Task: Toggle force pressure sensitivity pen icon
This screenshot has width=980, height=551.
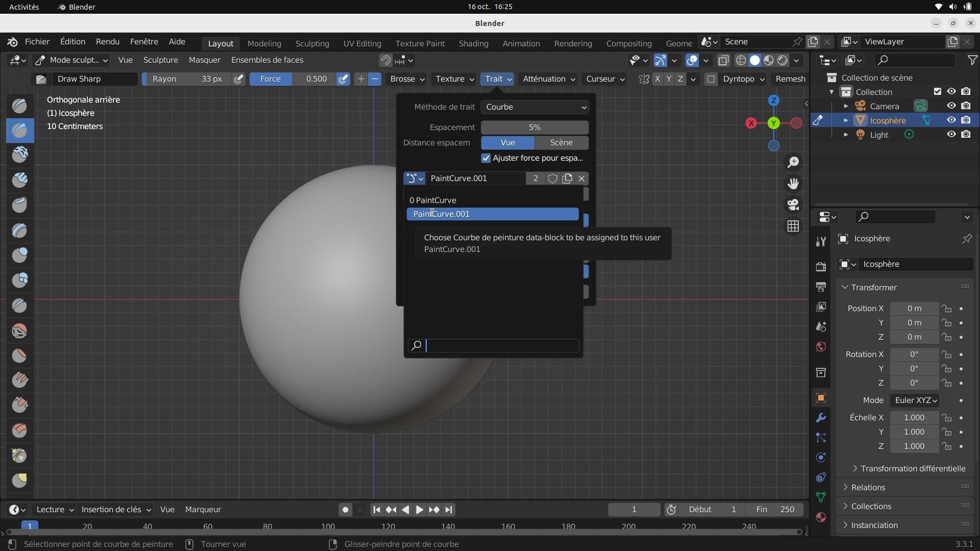Action: [x=344, y=79]
